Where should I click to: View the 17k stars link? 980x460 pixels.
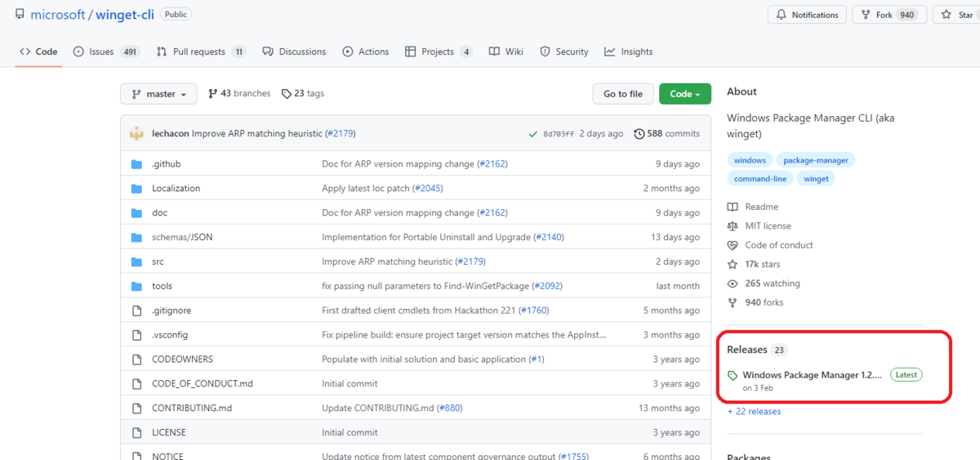click(x=754, y=264)
